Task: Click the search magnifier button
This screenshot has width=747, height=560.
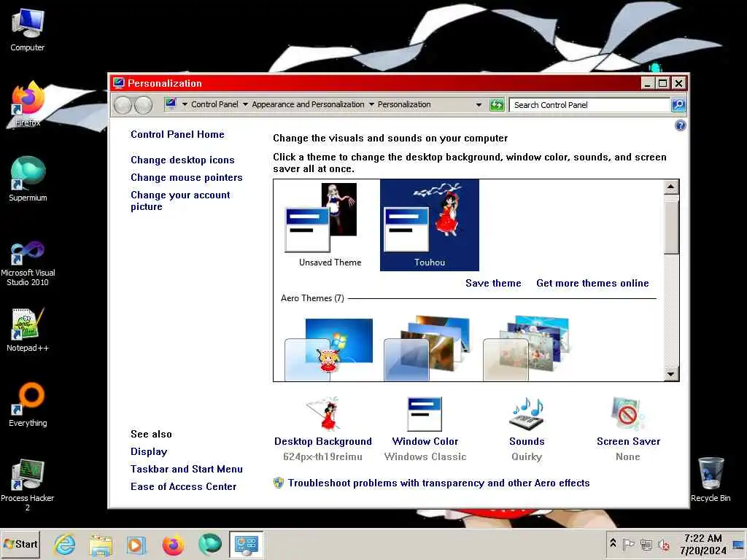Action: pos(678,105)
